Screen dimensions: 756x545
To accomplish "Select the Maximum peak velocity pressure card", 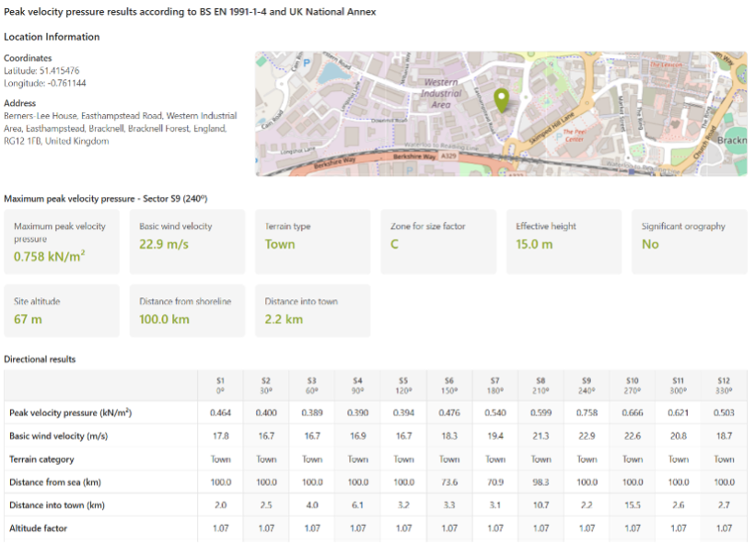I will click(x=62, y=241).
